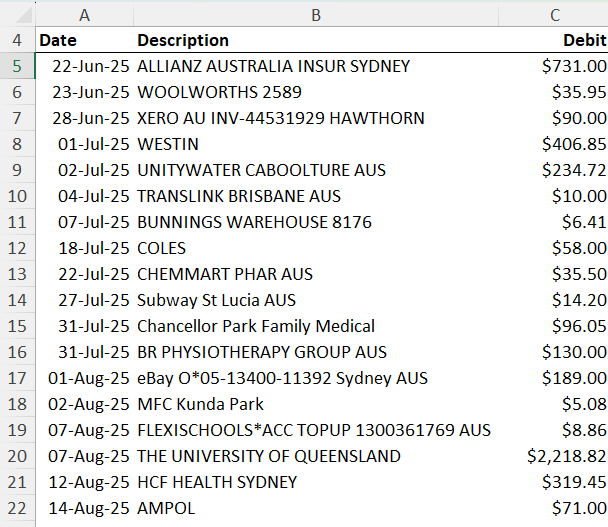This screenshot has width=608, height=527.
Task: Select the $319.45 debit amount
Action: pos(553,482)
